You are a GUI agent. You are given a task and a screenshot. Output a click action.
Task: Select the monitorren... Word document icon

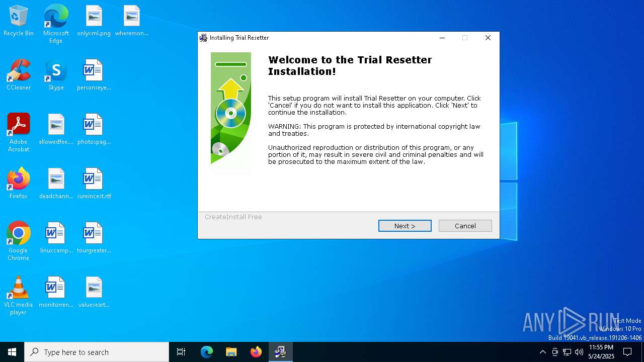56,293
